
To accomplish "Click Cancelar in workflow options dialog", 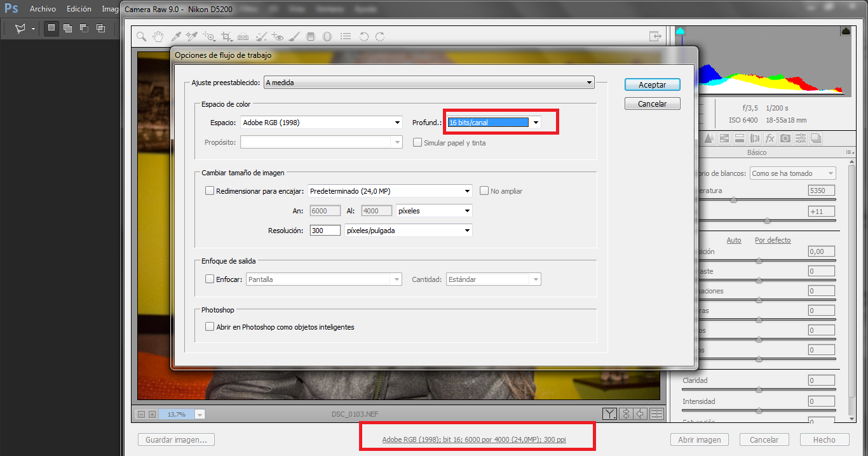I will (653, 104).
